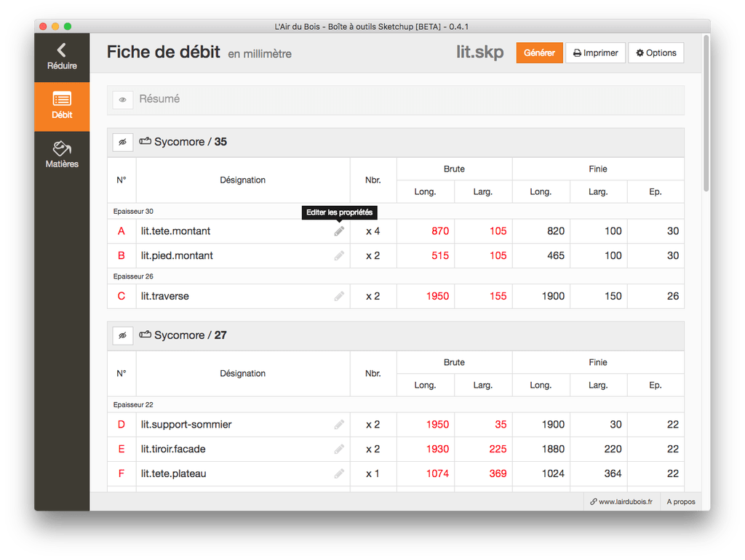Click finished width value 364
The image size is (745, 560).
point(613,473)
